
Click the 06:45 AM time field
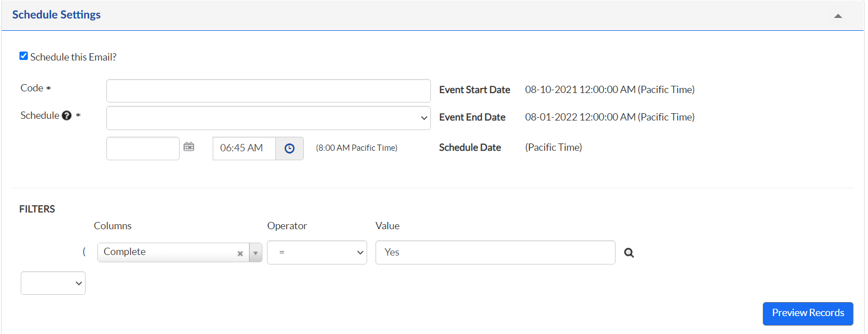tap(244, 149)
